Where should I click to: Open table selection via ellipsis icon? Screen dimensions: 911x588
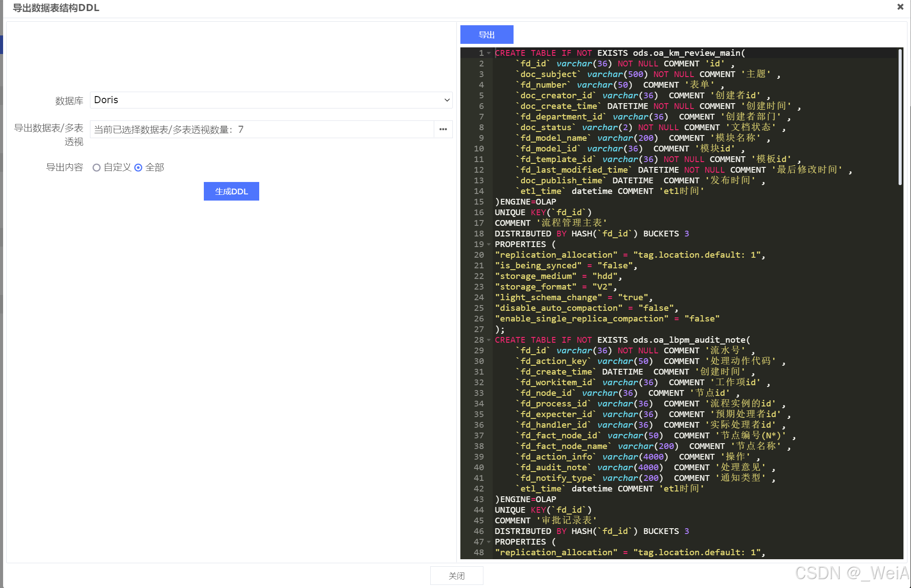(443, 129)
